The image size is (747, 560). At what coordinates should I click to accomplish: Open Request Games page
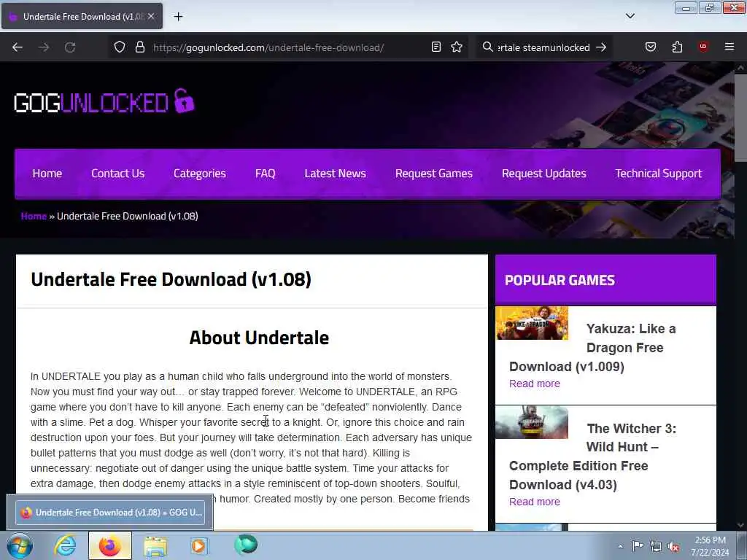point(433,174)
